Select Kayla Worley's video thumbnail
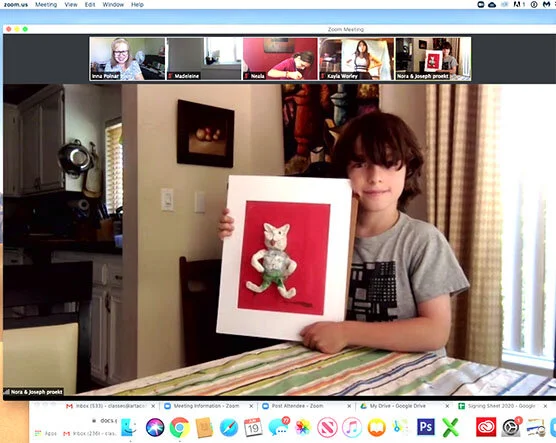Image resolution: width=556 pixels, height=443 pixels. pos(356,59)
